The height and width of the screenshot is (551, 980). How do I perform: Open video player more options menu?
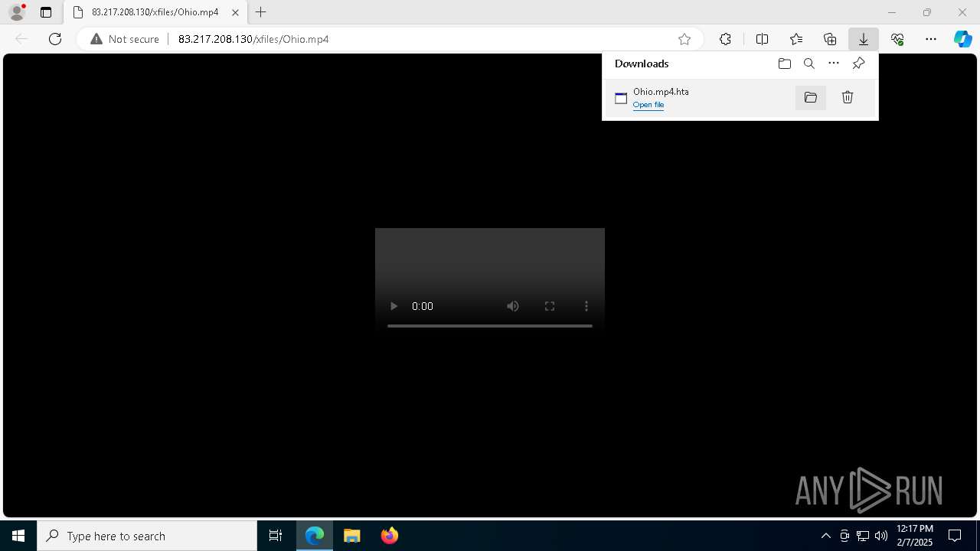click(x=586, y=306)
